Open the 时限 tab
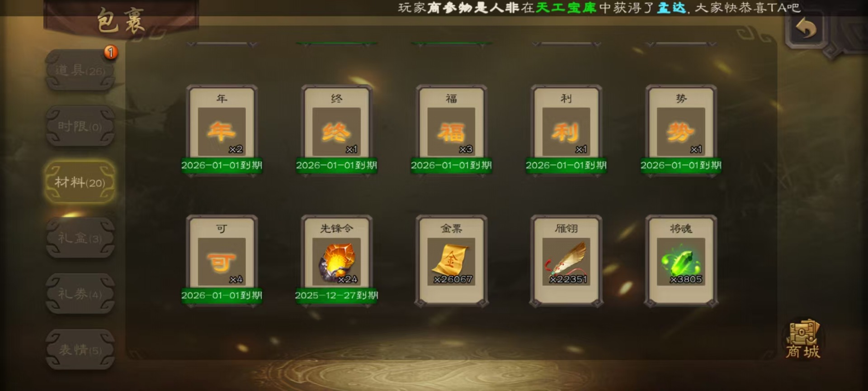Image resolution: width=868 pixels, height=391 pixels. tap(80, 127)
